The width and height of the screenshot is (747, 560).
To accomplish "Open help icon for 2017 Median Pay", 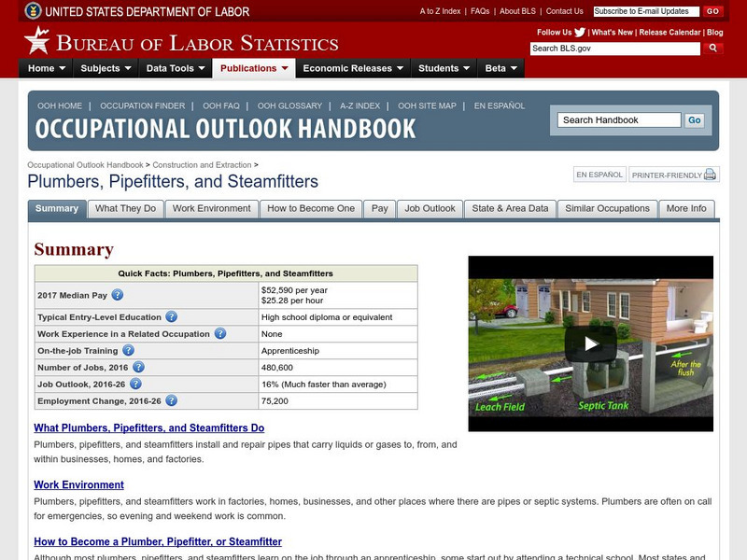I will [118, 295].
